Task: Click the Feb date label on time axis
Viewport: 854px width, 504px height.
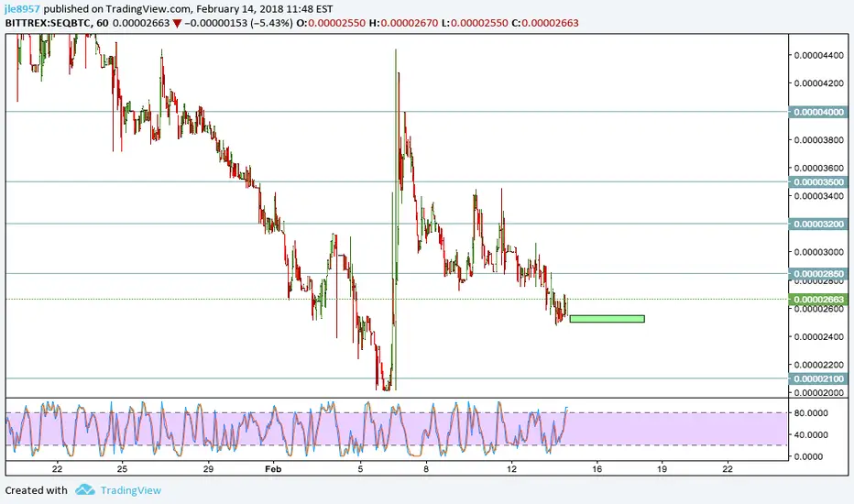Action: pyautogui.click(x=273, y=468)
